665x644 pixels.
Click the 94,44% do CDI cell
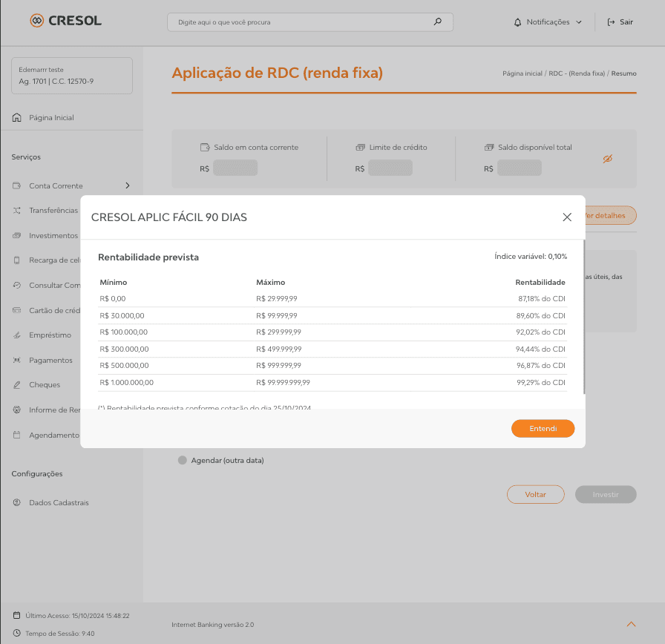pos(540,349)
